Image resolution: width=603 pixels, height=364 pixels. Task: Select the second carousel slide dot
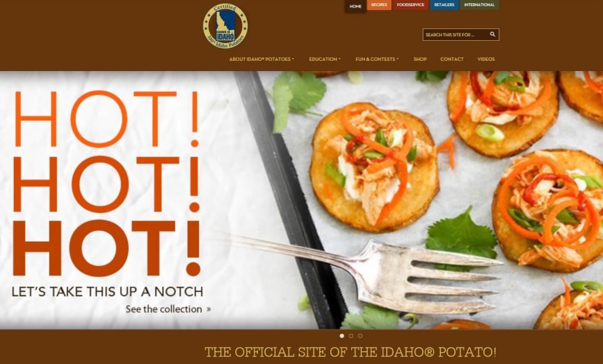[x=351, y=336]
